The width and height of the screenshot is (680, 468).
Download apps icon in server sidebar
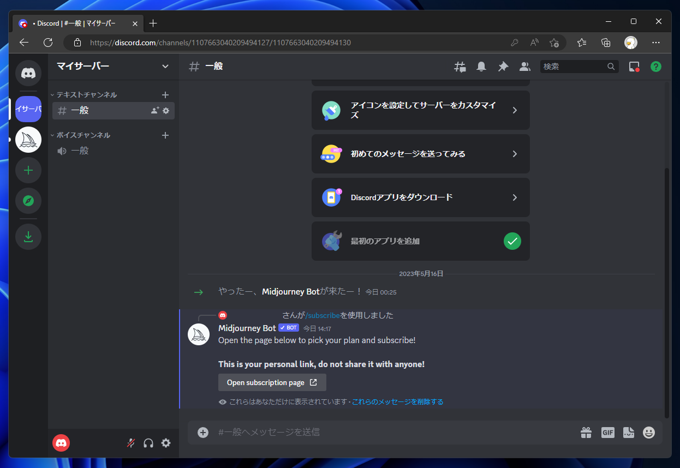(28, 236)
